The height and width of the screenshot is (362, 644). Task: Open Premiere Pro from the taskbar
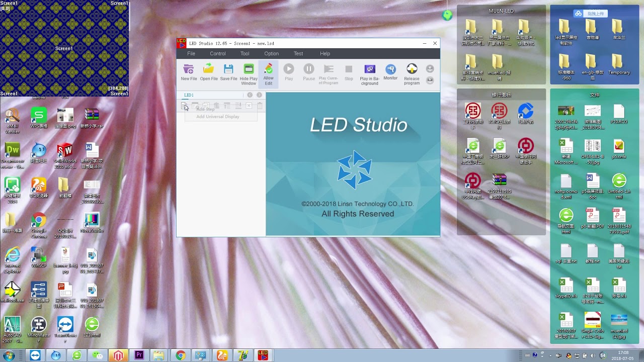139,355
